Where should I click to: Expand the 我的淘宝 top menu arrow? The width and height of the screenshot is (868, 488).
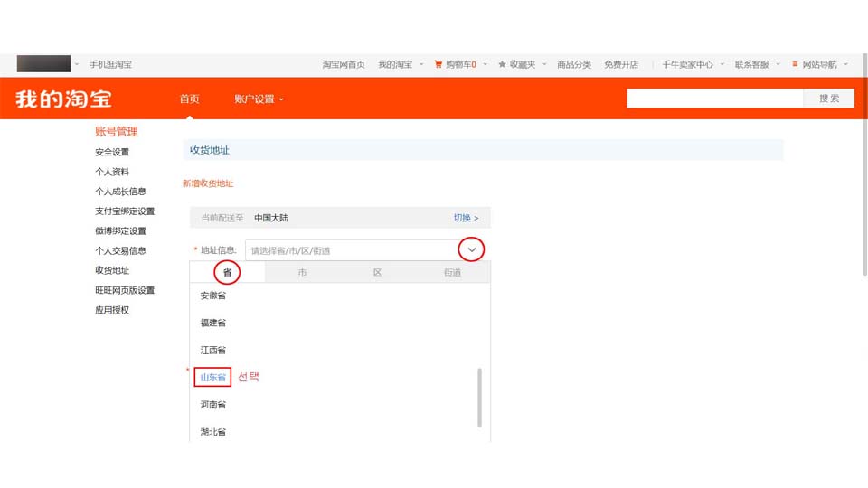(x=421, y=64)
